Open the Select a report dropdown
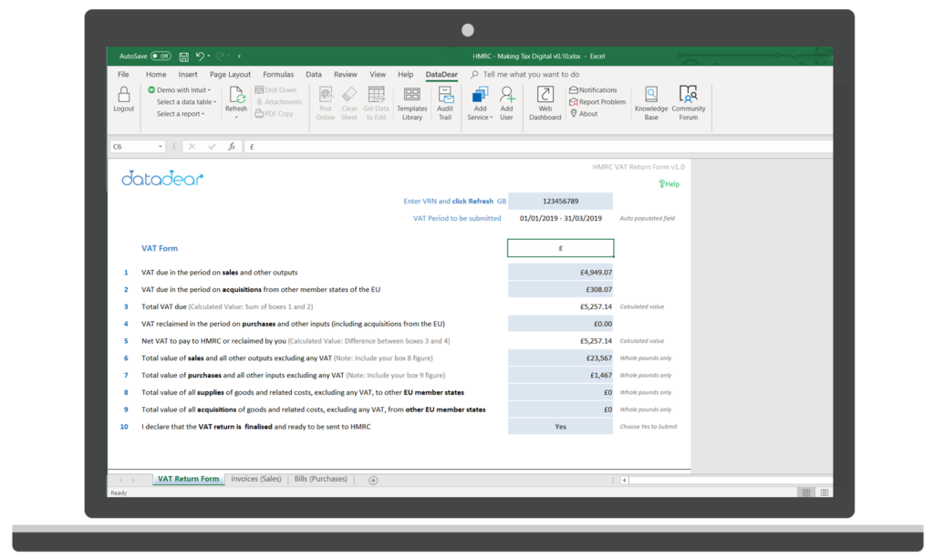The width and height of the screenshot is (934, 560). click(181, 114)
